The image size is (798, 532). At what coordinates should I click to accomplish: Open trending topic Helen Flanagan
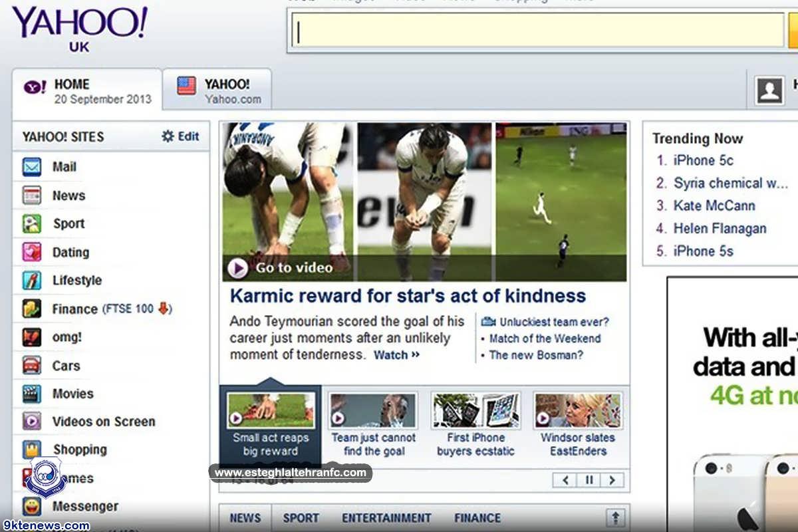(720, 228)
